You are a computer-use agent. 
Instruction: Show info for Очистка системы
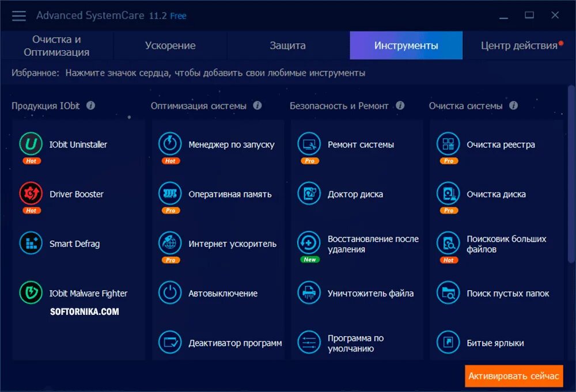click(x=514, y=106)
